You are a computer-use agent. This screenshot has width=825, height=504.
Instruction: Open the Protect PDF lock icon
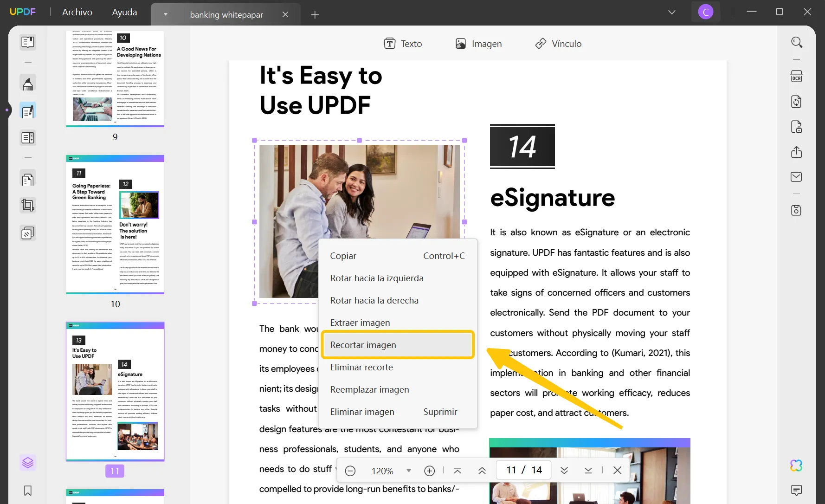(797, 127)
